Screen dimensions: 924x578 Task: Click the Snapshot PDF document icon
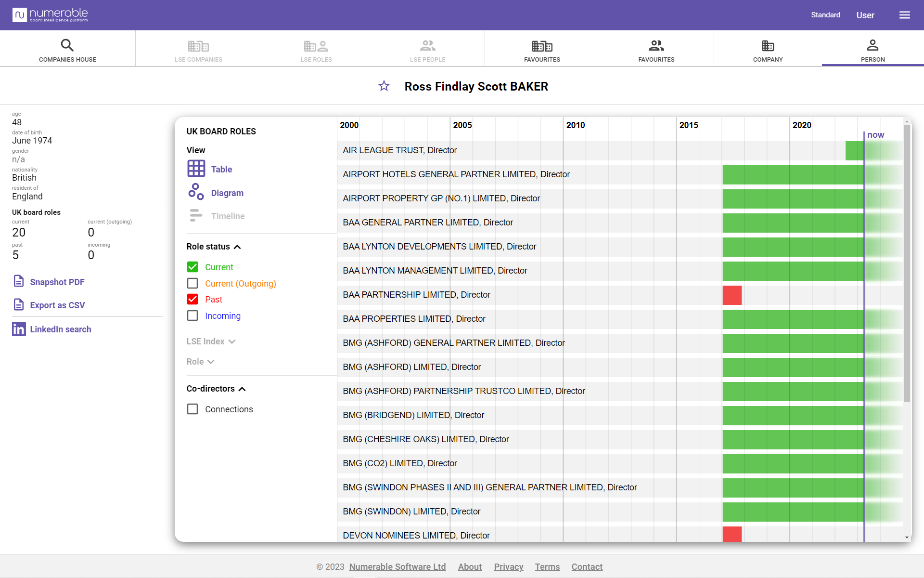tap(19, 281)
